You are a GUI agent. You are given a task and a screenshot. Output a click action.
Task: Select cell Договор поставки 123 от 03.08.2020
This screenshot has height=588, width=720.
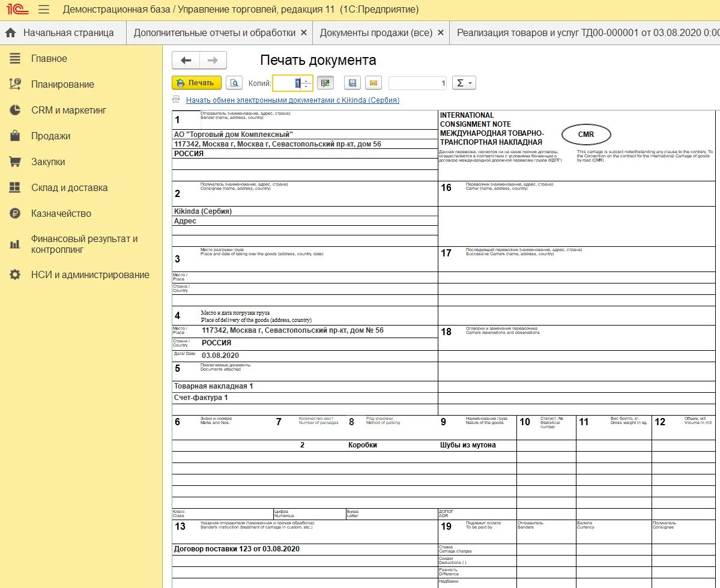point(305,549)
